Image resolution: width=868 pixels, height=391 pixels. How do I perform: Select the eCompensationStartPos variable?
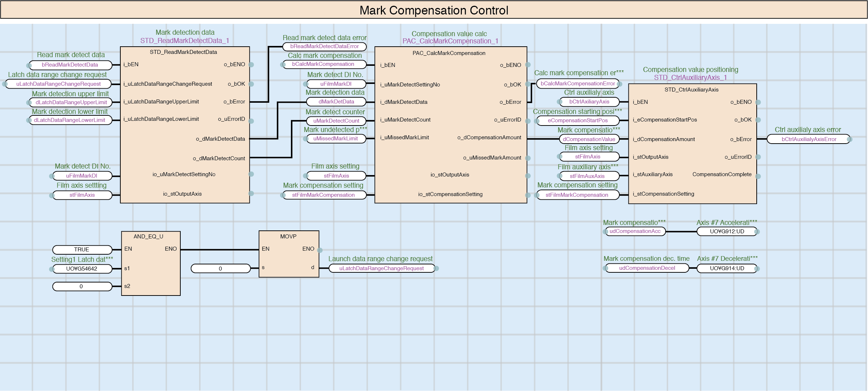[x=578, y=120]
